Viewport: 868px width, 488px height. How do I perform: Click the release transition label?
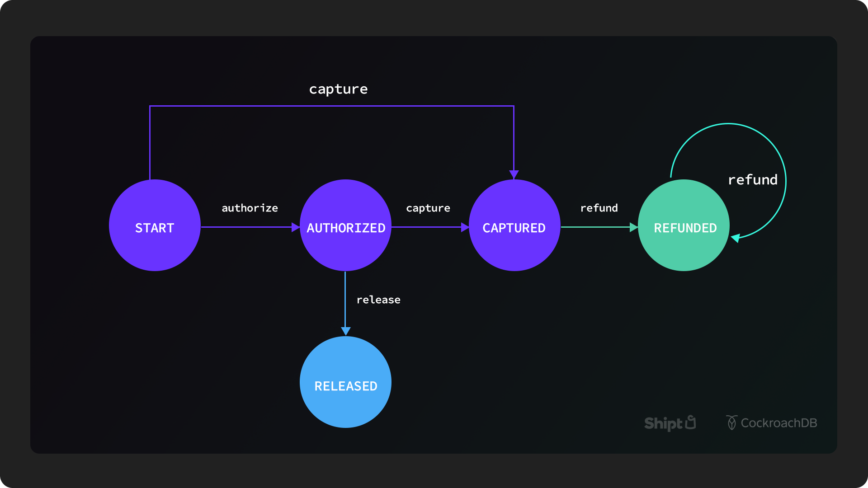(378, 300)
